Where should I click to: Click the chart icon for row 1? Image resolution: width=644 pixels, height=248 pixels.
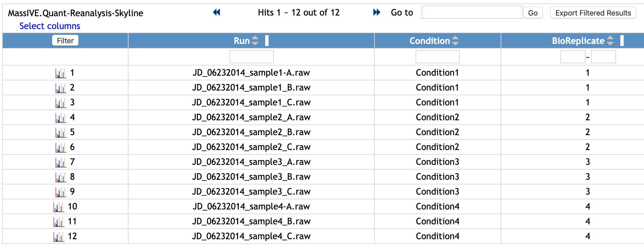(x=61, y=73)
